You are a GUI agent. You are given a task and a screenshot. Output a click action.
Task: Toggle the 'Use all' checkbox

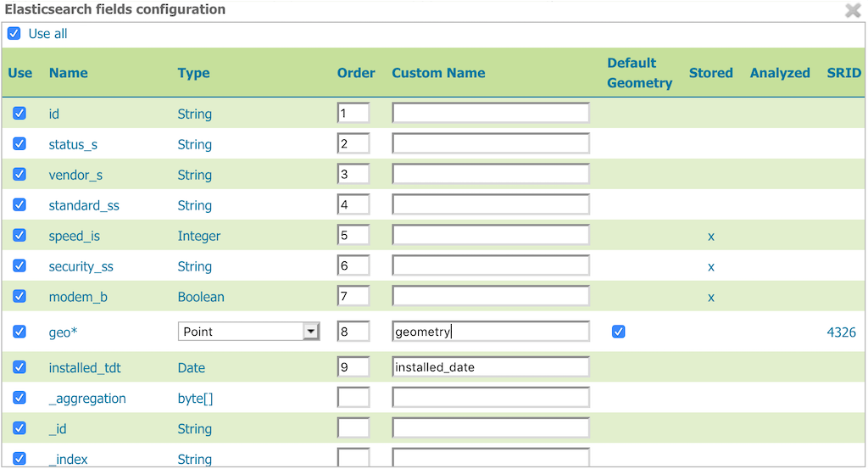coord(14,34)
